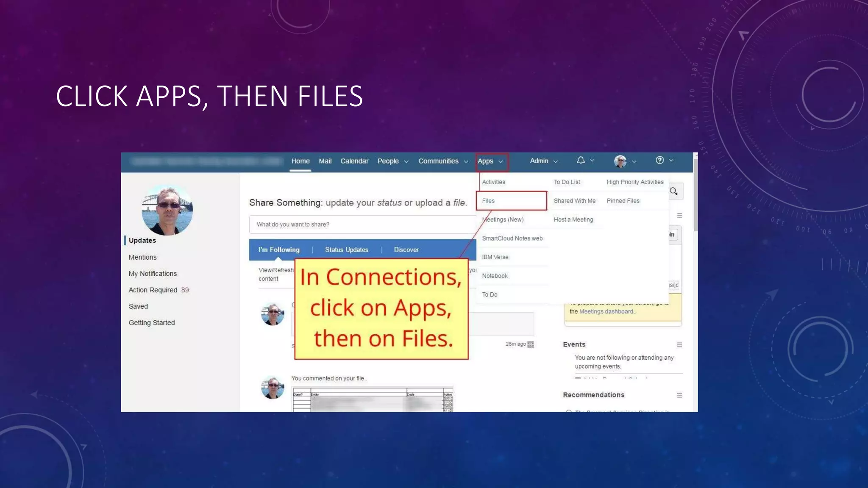Select Files in the Apps menu
The image size is (868, 488).
[x=488, y=201]
